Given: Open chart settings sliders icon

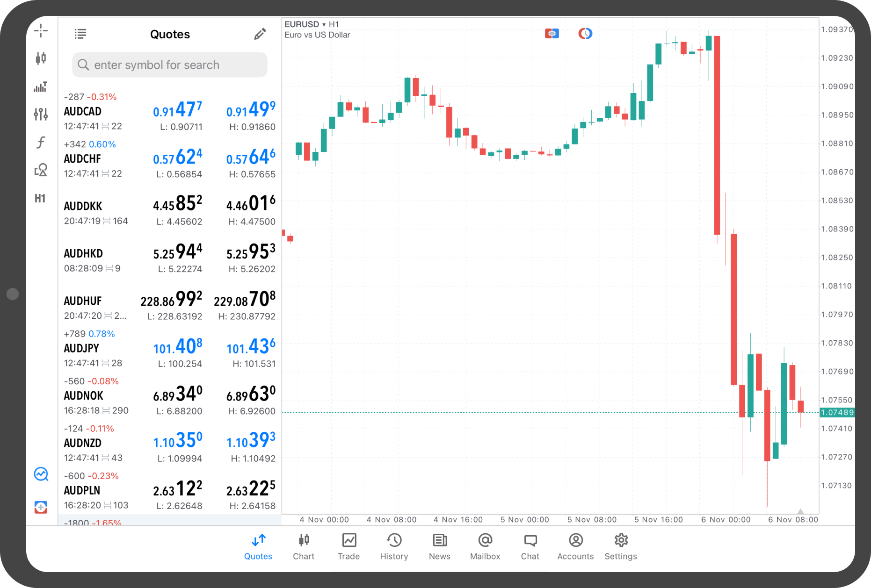Looking at the screenshot, I should (x=41, y=114).
